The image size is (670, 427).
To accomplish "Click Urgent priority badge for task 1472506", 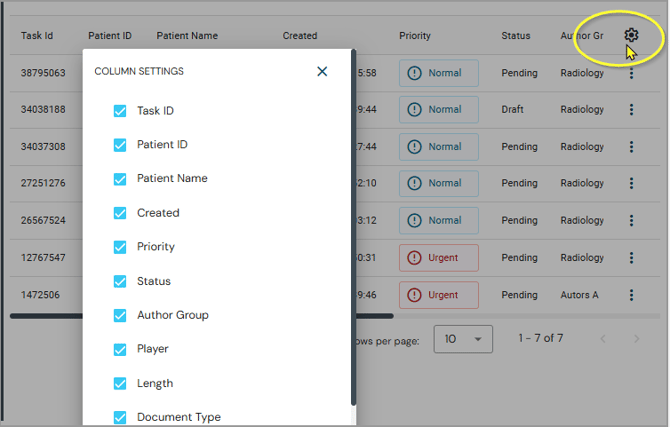I will coord(439,295).
